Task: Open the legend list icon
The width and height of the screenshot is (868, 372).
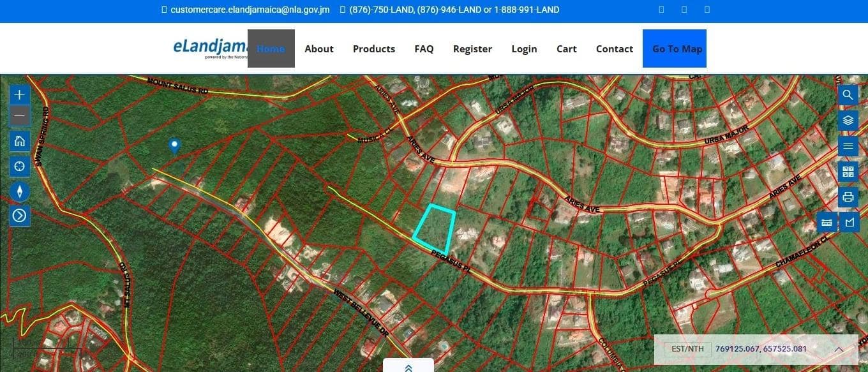Action: [848, 146]
